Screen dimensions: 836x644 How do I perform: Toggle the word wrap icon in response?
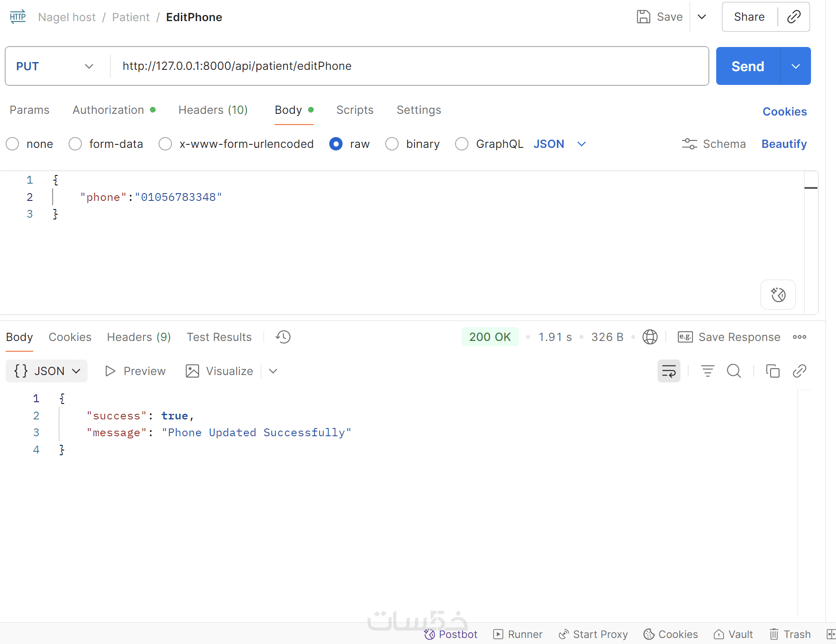pyautogui.click(x=669, y=371)
